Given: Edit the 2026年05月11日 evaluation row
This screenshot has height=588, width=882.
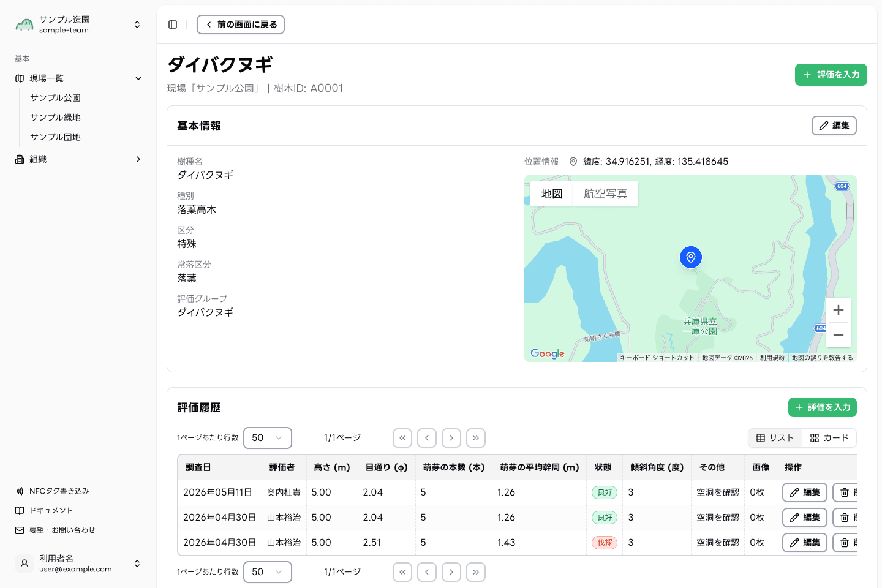Looking at the screenshot, I should (805, 492).
